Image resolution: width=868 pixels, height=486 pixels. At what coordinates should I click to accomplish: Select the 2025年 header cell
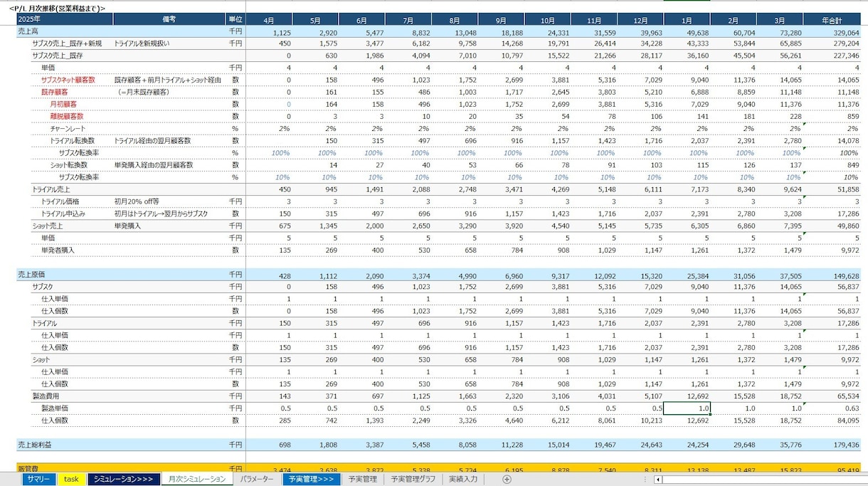(x=65, y=19)
